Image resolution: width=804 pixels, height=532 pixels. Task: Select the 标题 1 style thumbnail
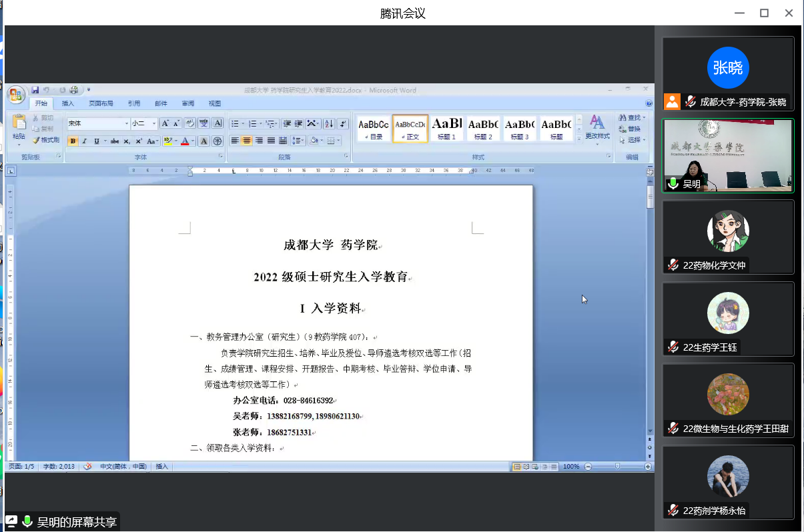pyautogui.click(x=446, y=128)
